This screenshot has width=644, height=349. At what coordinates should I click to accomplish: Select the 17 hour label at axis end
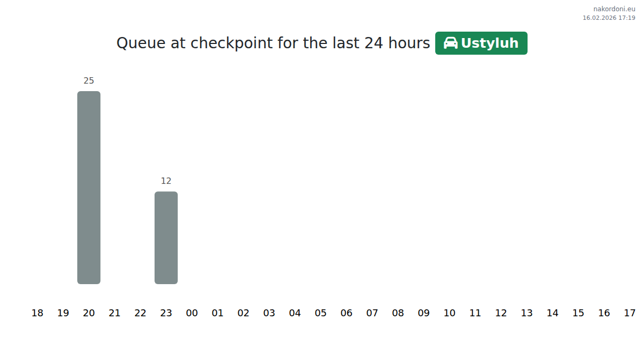pyautogui.click(x=630, y=313)
